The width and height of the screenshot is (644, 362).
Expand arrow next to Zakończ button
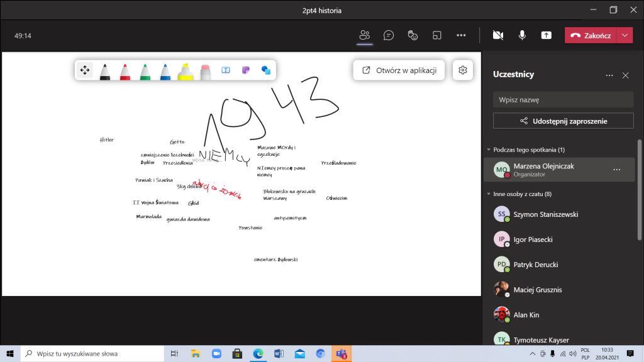click(x=625, y=36)
